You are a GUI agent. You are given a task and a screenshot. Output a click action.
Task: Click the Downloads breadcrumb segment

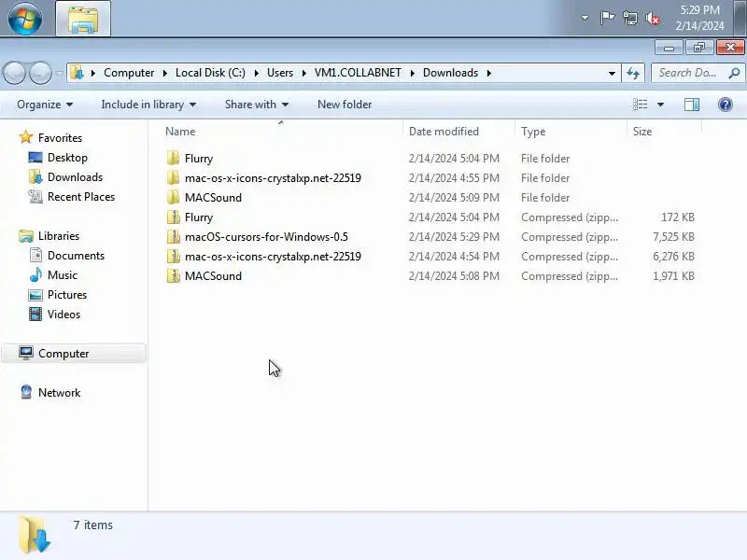click(x=450, y=73)
